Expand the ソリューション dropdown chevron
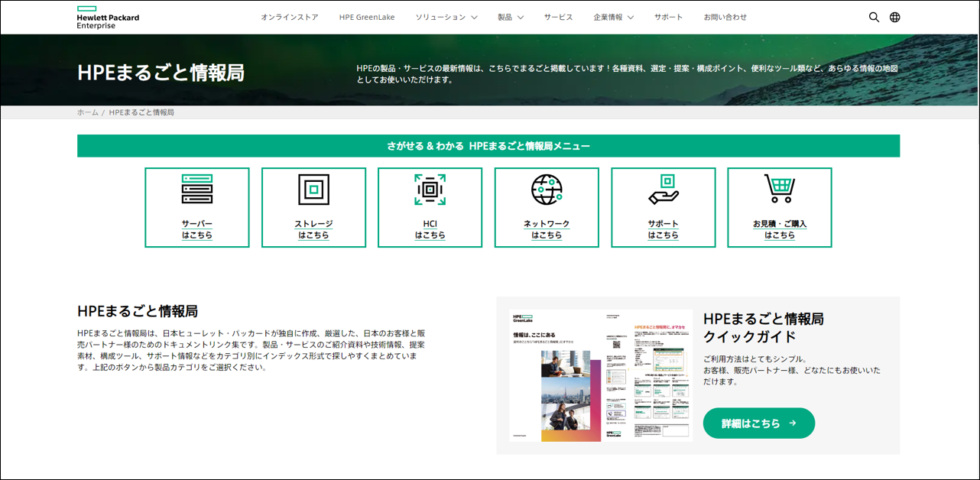 [474, 17]
